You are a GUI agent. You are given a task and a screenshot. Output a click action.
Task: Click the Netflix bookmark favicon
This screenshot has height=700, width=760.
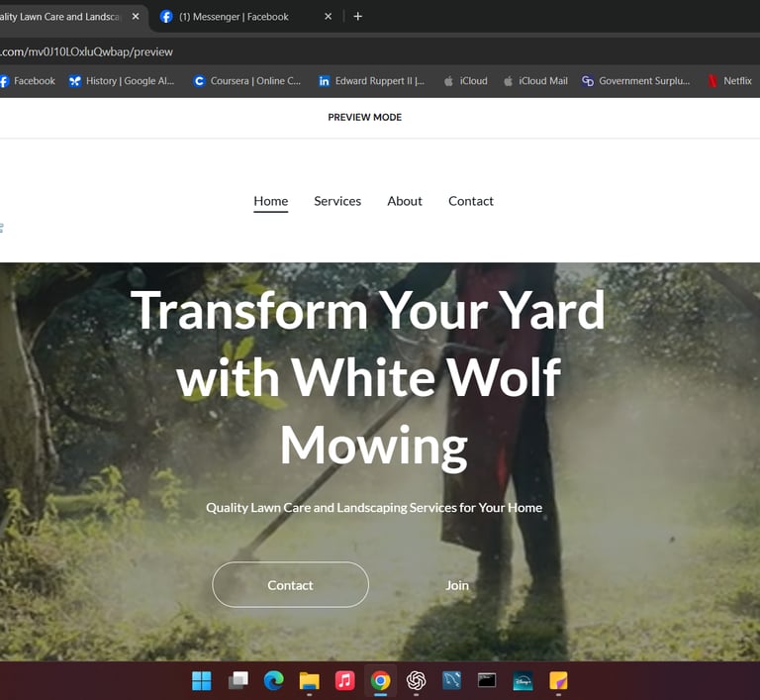tap(712, 81)
